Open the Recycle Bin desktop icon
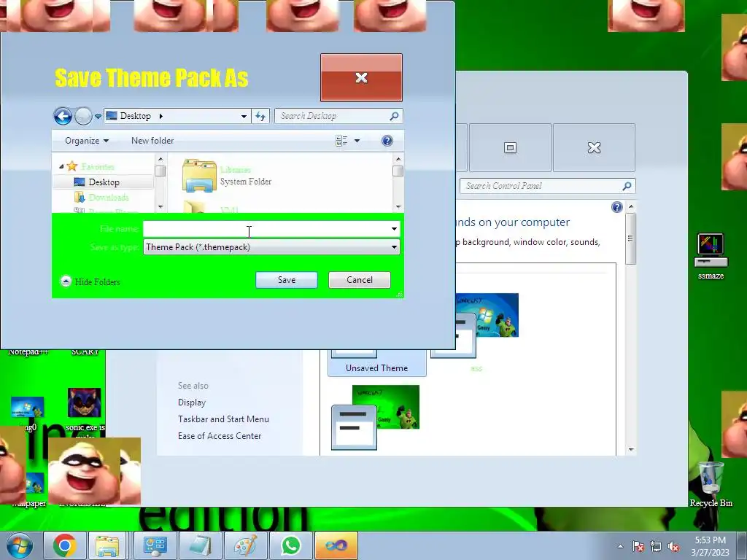 coord(711,484)
